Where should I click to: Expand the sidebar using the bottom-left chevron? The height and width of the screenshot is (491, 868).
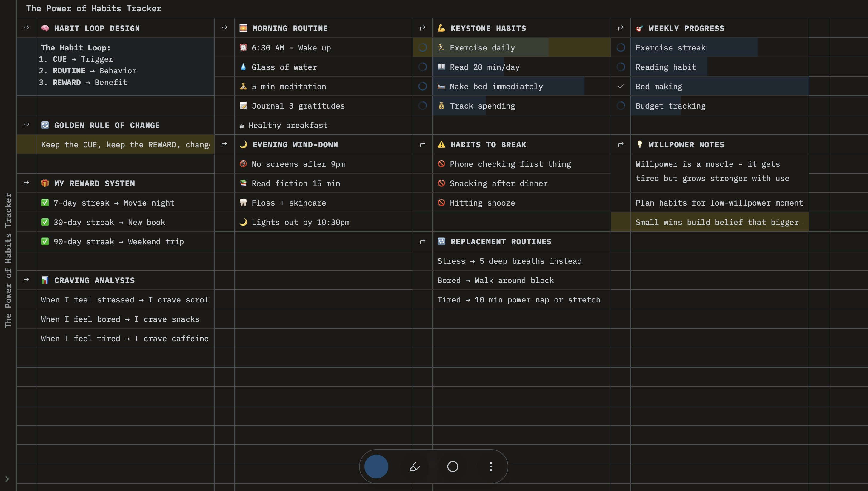[x=7, y=479]
